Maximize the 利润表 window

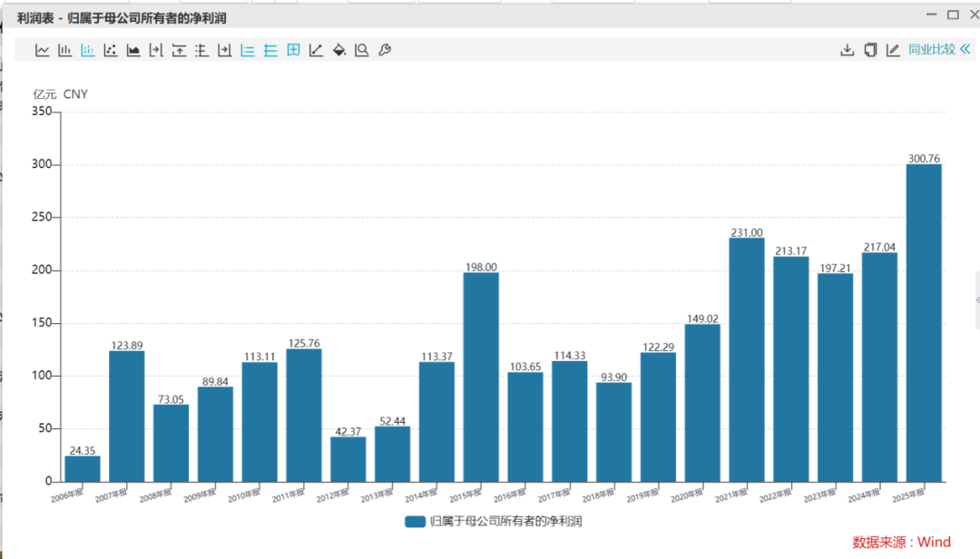[x=953, y=15]
